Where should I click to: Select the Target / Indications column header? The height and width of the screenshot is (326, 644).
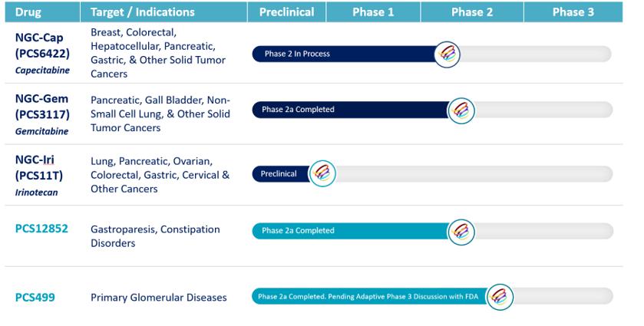[x=142, y=12]
